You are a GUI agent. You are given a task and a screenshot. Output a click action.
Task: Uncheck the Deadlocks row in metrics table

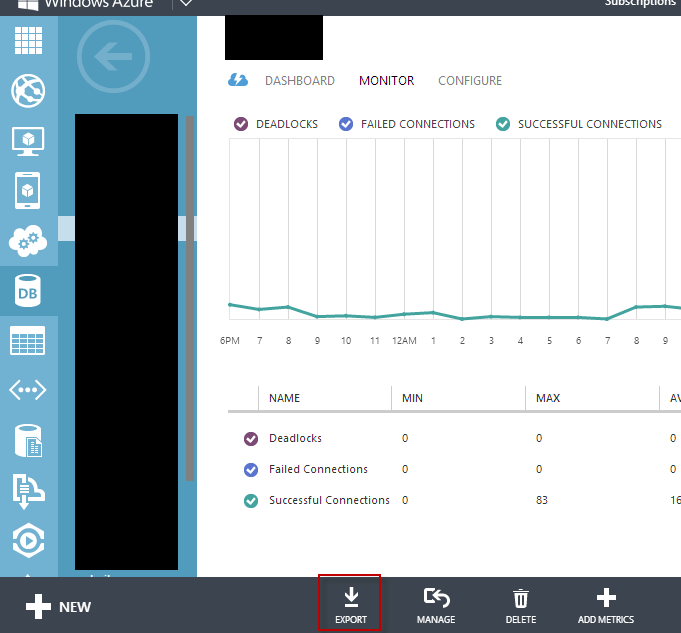click(251, 438)
